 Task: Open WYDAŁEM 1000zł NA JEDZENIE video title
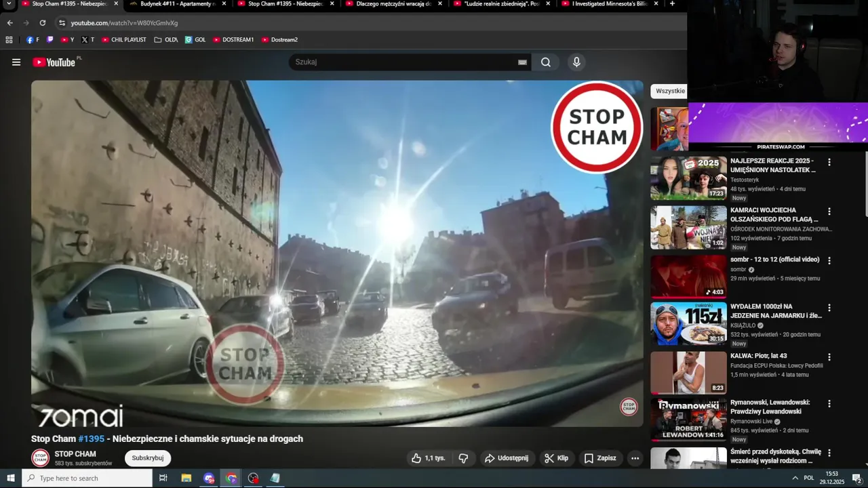[776, 311]
